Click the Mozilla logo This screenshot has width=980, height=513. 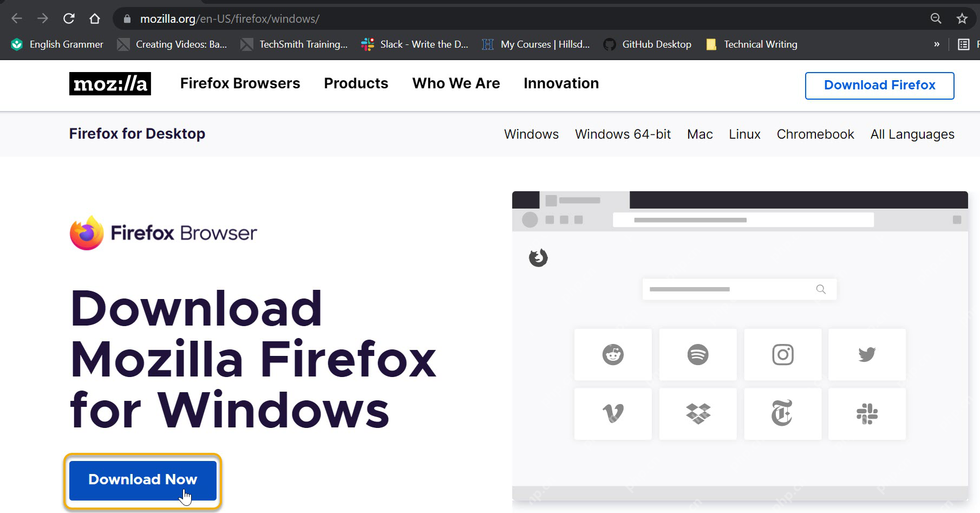pos(110,83)
